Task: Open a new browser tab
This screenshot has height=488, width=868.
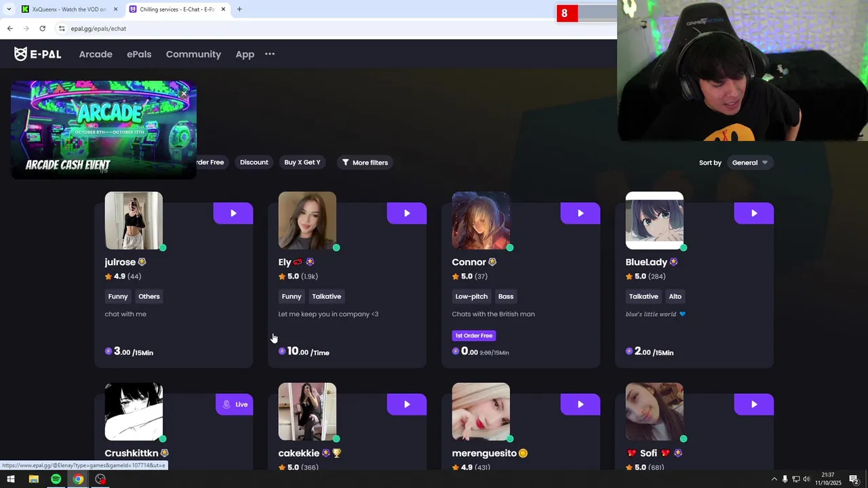Action: [239, 9]
